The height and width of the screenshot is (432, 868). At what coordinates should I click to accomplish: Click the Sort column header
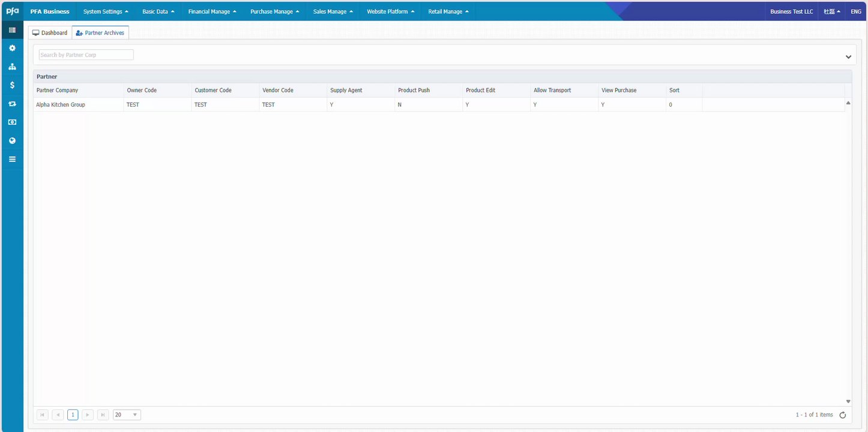point(684,90)
